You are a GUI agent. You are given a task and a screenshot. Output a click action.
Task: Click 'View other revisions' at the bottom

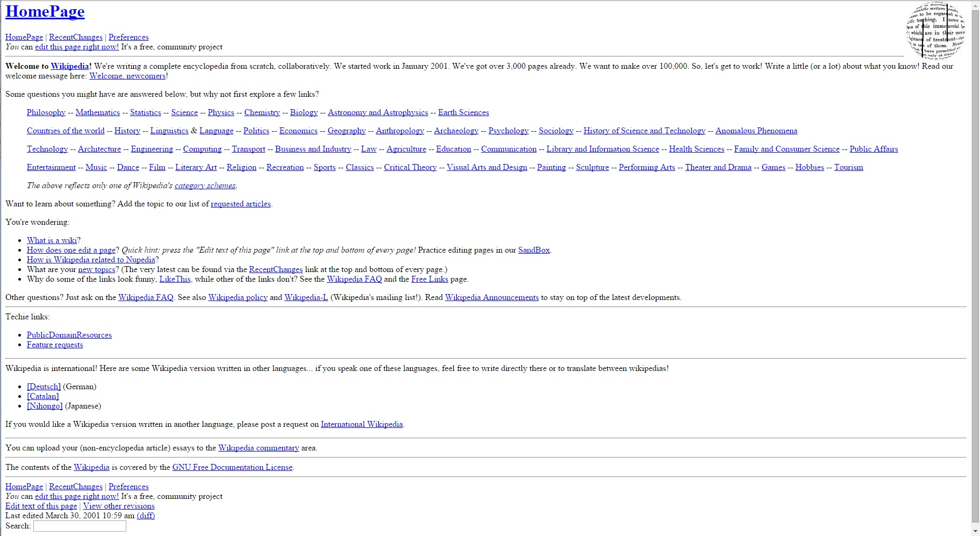[x=119, y=506]
